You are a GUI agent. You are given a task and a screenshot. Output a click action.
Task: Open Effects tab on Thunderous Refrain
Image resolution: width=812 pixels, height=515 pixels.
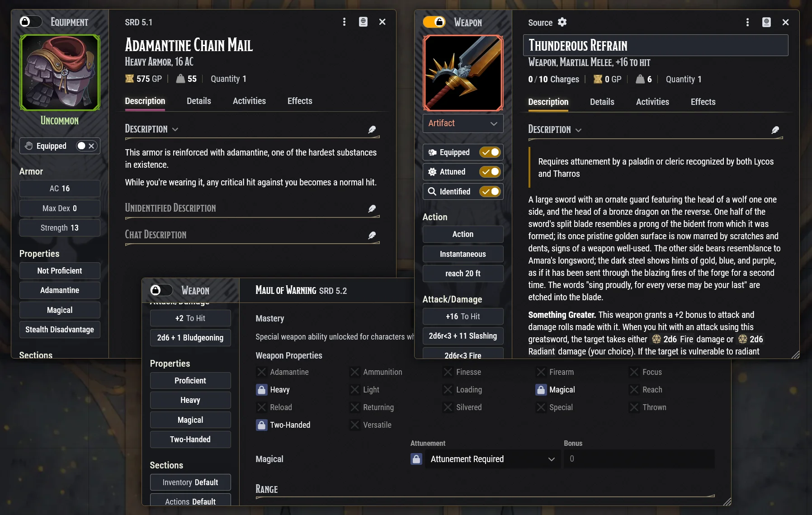tap(703, 102)
